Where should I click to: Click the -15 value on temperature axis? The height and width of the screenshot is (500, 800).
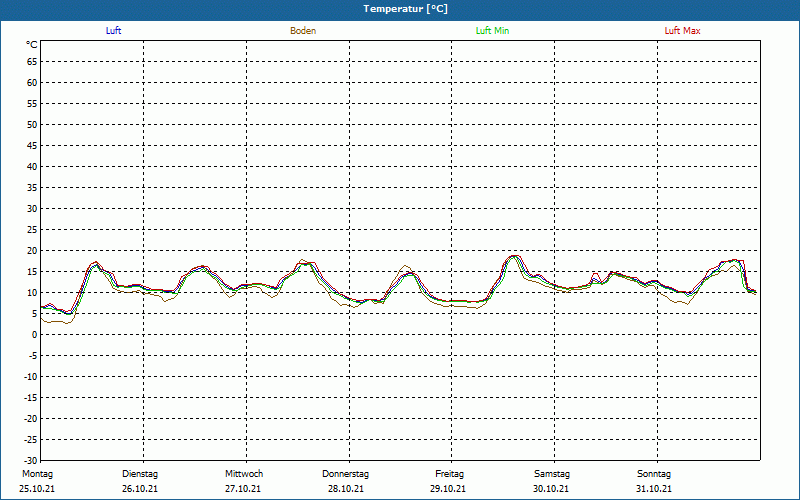pyautogui.click(x=31, y=397)
